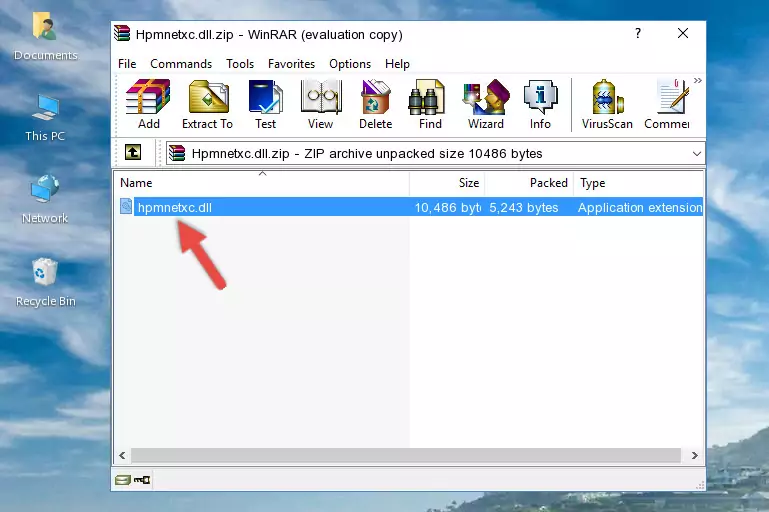769x512 pixels.
Task: Click the key password icon in status bar
Action: (142, 480)
